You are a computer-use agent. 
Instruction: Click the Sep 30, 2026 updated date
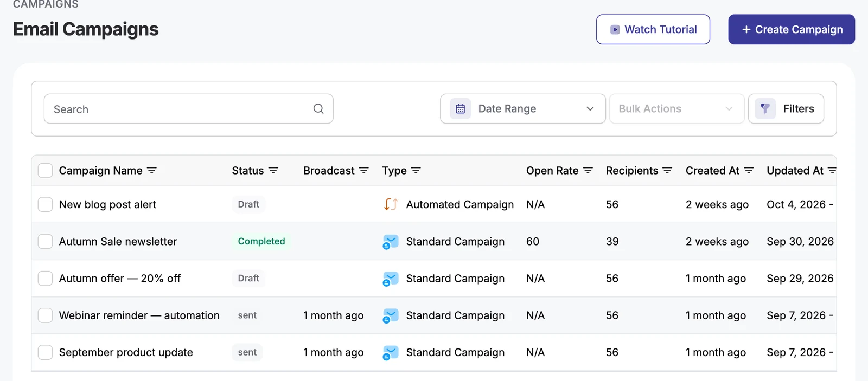(x=800, y=242)
